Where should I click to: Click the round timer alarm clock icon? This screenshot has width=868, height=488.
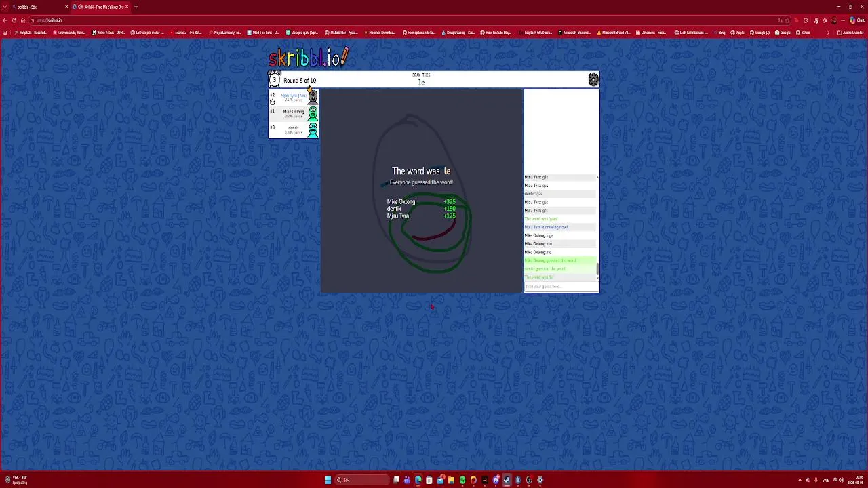point(275,80)
